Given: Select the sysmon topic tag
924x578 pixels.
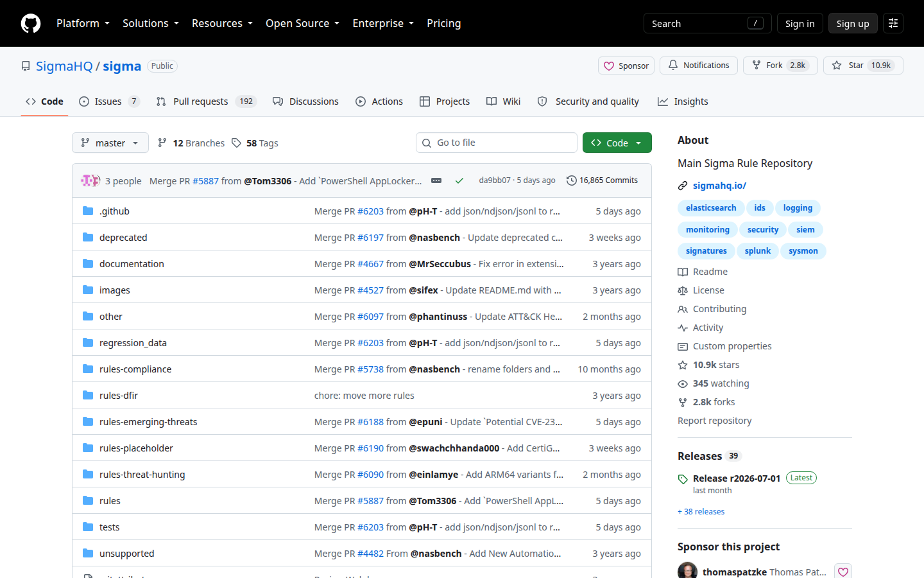Looking at the screenshot, I should tap(803, 251).
